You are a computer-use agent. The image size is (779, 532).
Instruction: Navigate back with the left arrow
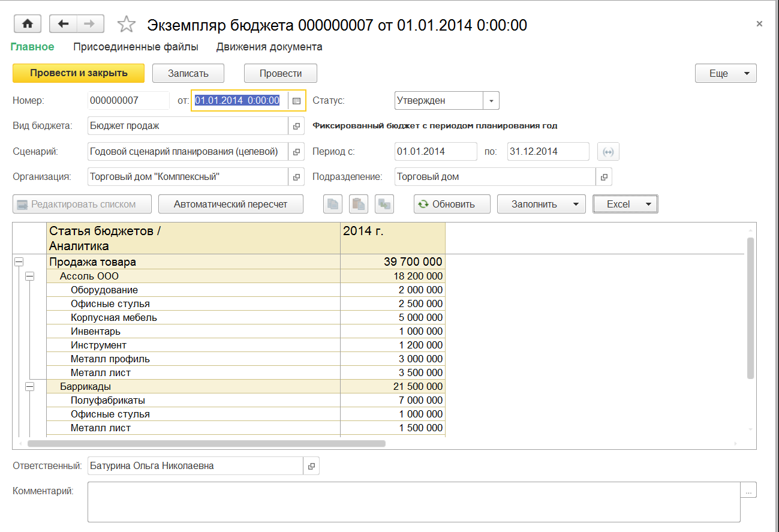(63, 24)
